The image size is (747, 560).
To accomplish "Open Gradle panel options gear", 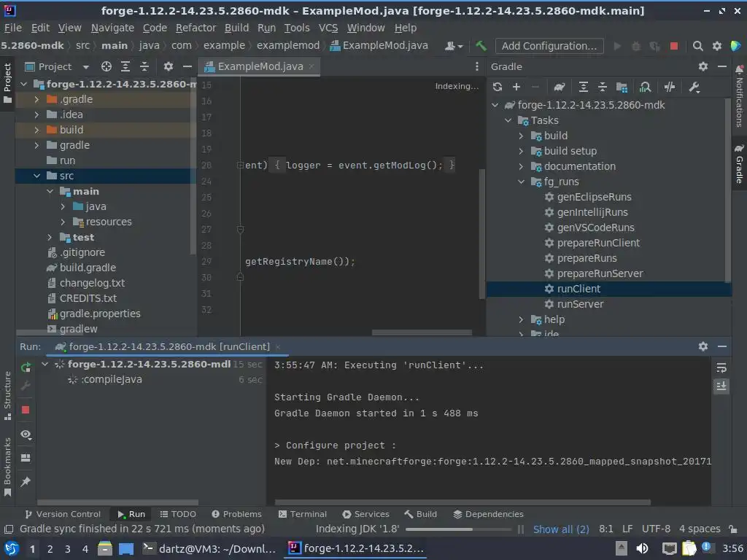I will (x=703, y=66).
